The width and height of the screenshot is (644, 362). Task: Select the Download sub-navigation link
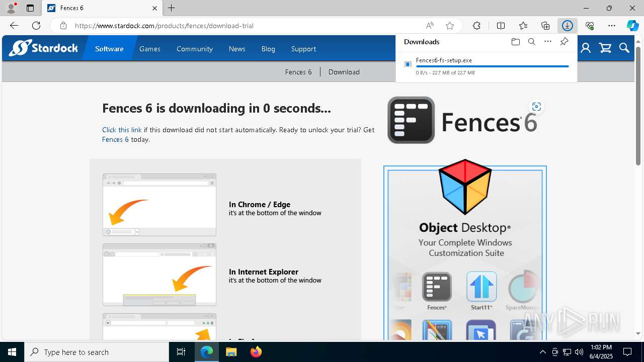pos(344,72)
